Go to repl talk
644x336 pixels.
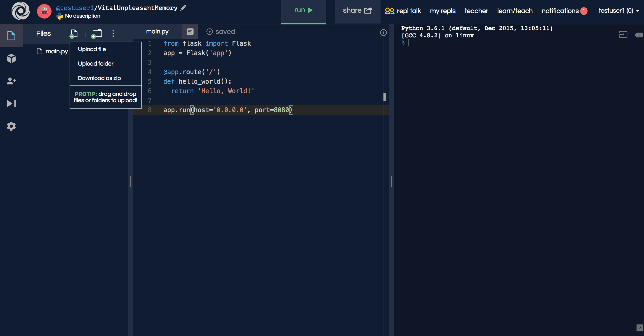[409, 11]
